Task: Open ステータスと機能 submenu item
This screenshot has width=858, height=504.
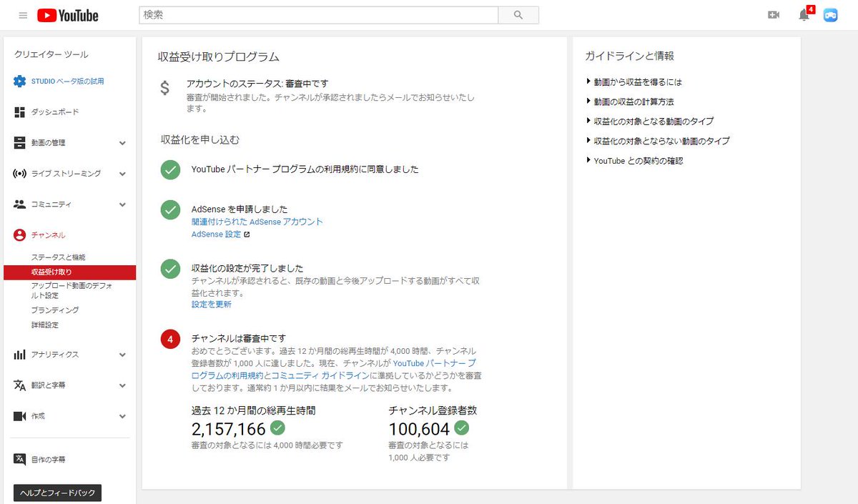Action: 59,257
